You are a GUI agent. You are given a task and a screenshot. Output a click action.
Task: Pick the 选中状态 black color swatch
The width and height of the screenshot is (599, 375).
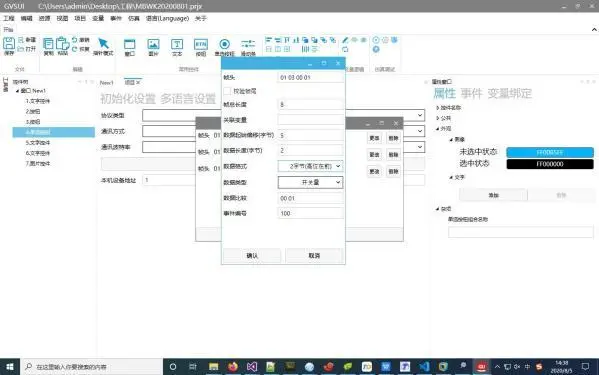point(550,164)
